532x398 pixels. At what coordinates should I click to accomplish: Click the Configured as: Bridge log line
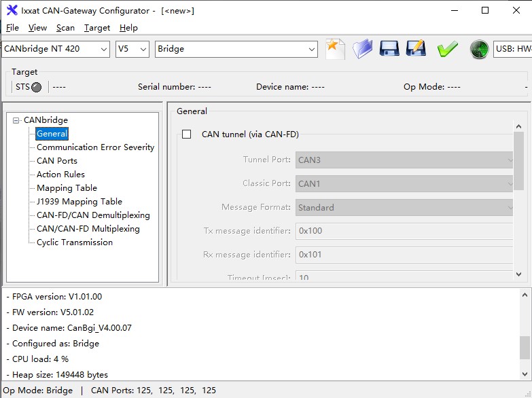pyautogui.click(x=52, y=344)
